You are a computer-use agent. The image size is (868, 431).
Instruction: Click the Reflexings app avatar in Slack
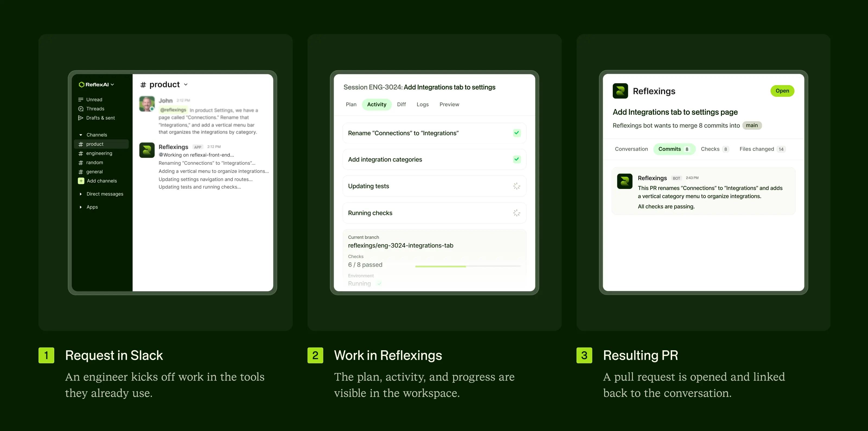coord(147,150)
